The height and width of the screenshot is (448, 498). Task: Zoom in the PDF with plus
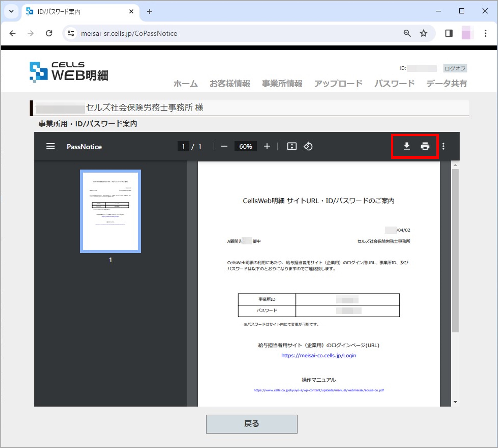coord(267,146)
